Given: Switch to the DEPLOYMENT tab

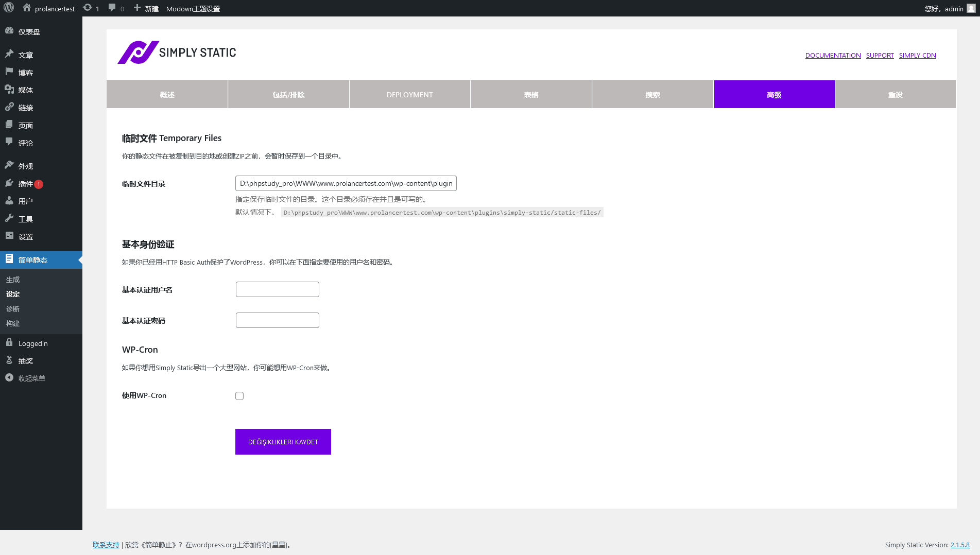Looking at the screenshot, I should tap(409, 95).
